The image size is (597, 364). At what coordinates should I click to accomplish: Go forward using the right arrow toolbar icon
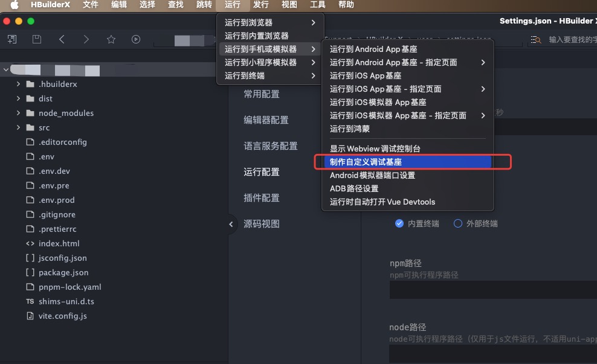point(86,39)
